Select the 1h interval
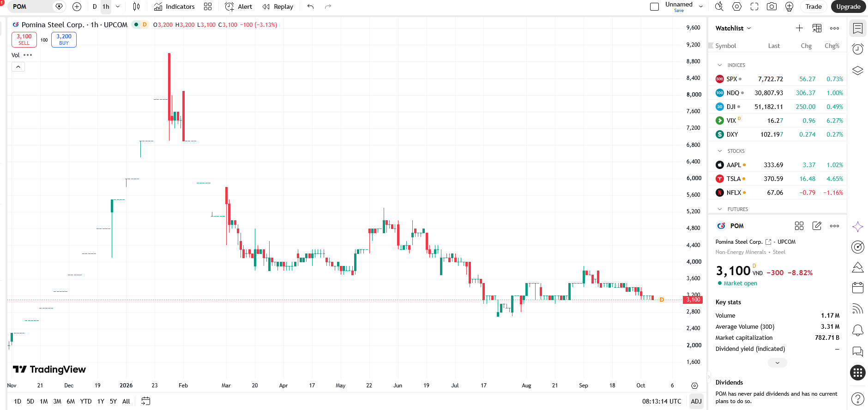868x410 pixels. [x=106, y=6]
